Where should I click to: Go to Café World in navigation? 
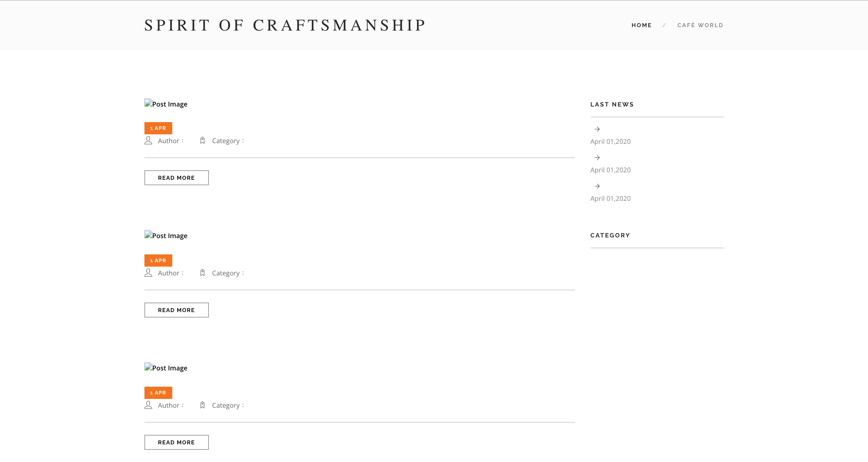coord(700,25)
